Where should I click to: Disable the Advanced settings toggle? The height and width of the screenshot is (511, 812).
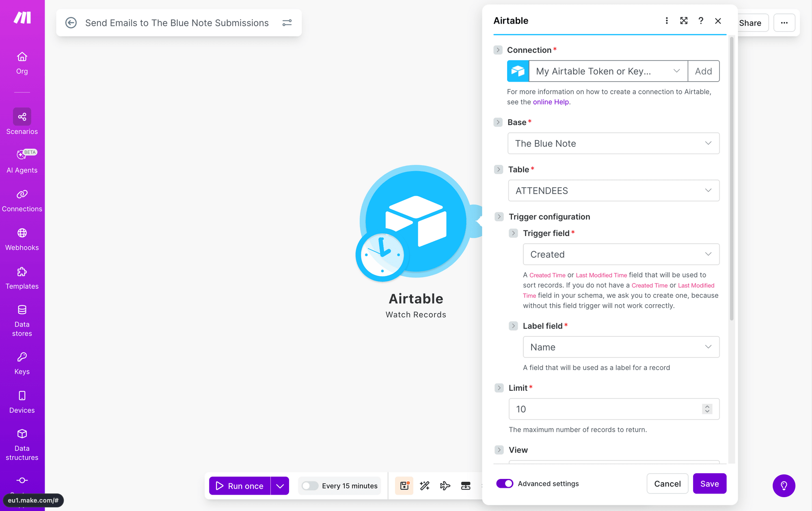505,483
